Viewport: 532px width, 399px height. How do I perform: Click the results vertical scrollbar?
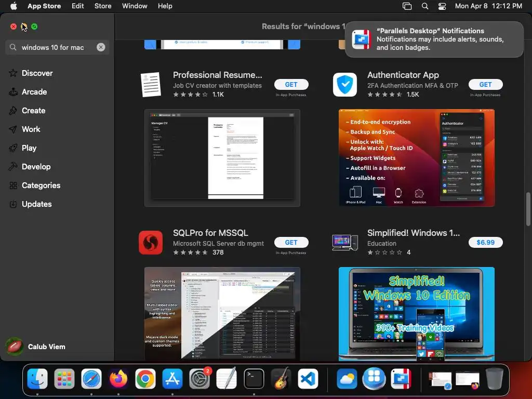tap(528, 209)
